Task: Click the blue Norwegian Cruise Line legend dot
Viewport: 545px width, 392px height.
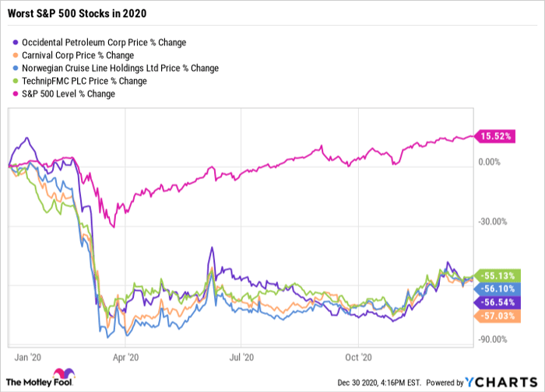Action: 17,68
